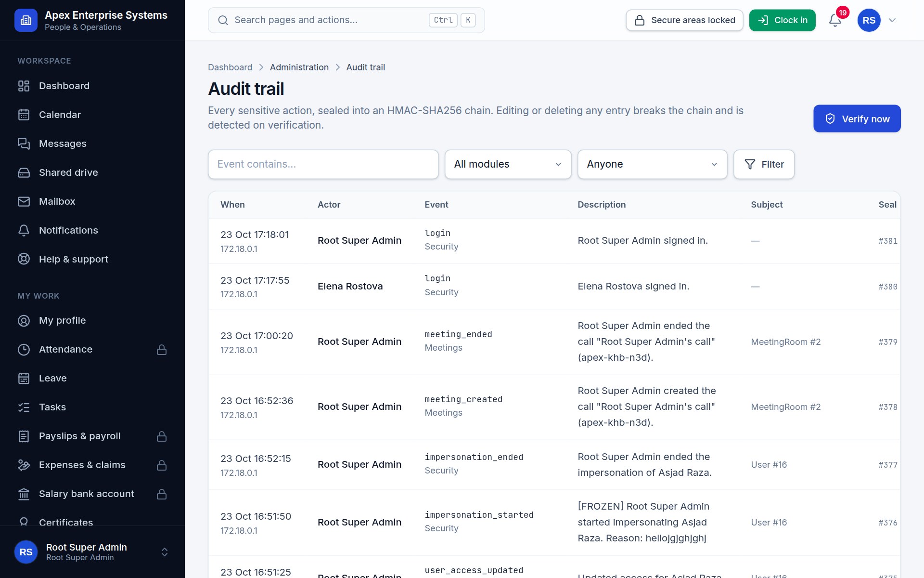
Task: Click the RS avatar in the top bar
Action: [x=869, y=20]
